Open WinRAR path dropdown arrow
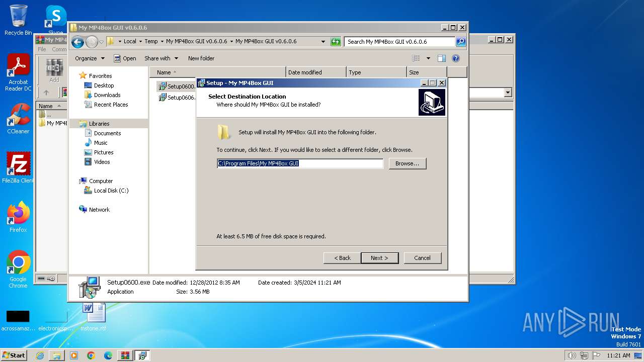644x362 pixels. (508, 93)
